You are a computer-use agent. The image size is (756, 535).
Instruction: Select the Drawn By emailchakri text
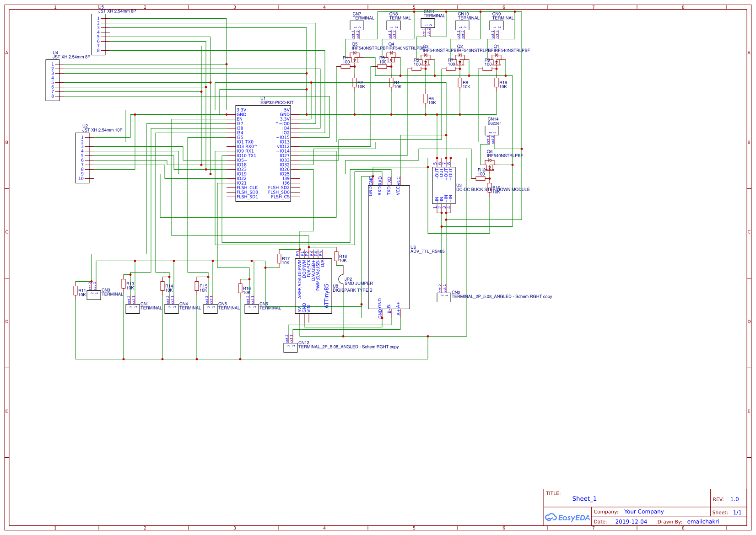pos(704,522)
